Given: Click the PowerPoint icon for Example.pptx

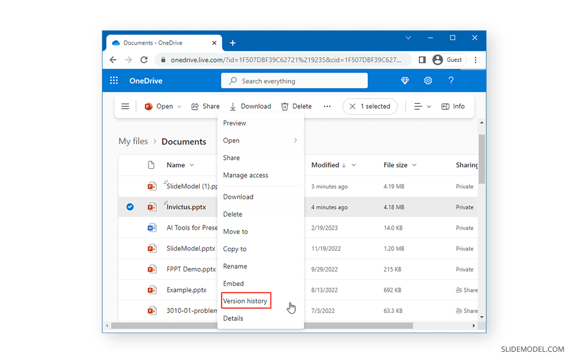Looking at the screenshot, I should [152, 290].
